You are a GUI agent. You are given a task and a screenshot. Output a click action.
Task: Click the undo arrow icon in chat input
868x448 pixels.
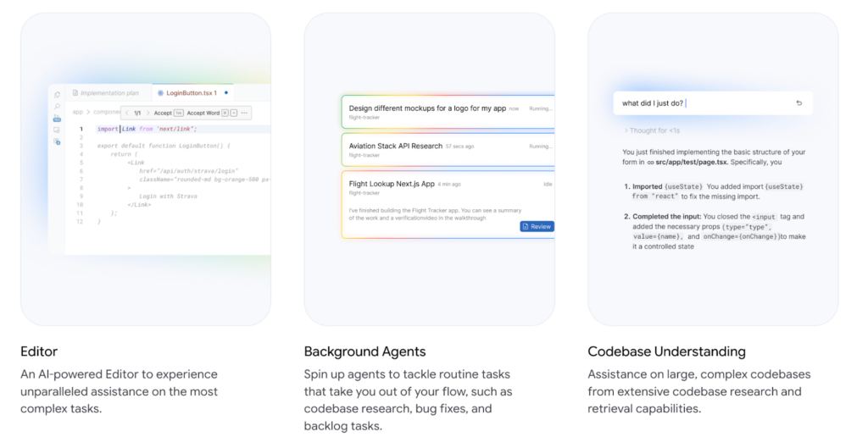click(798, 103)
